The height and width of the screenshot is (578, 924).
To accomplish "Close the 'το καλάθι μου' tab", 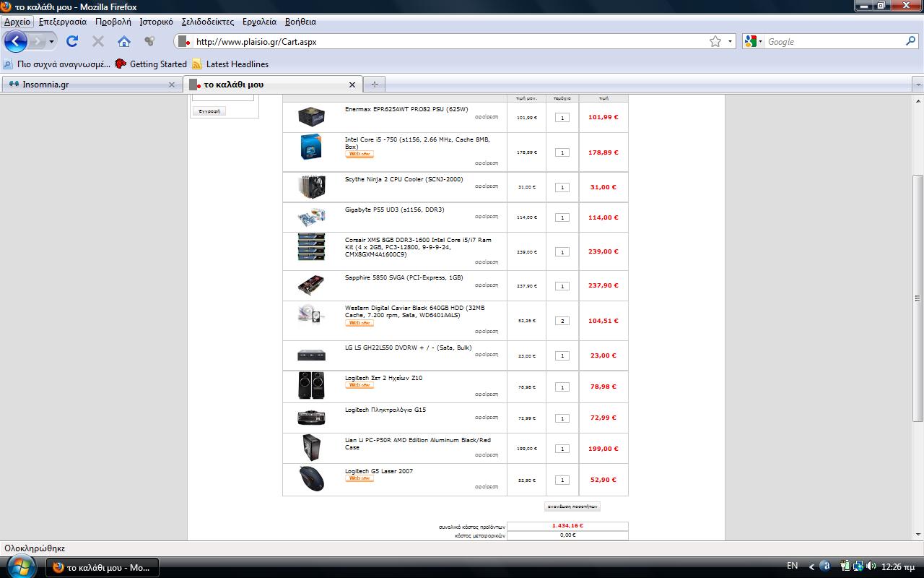I will (352, 85).
